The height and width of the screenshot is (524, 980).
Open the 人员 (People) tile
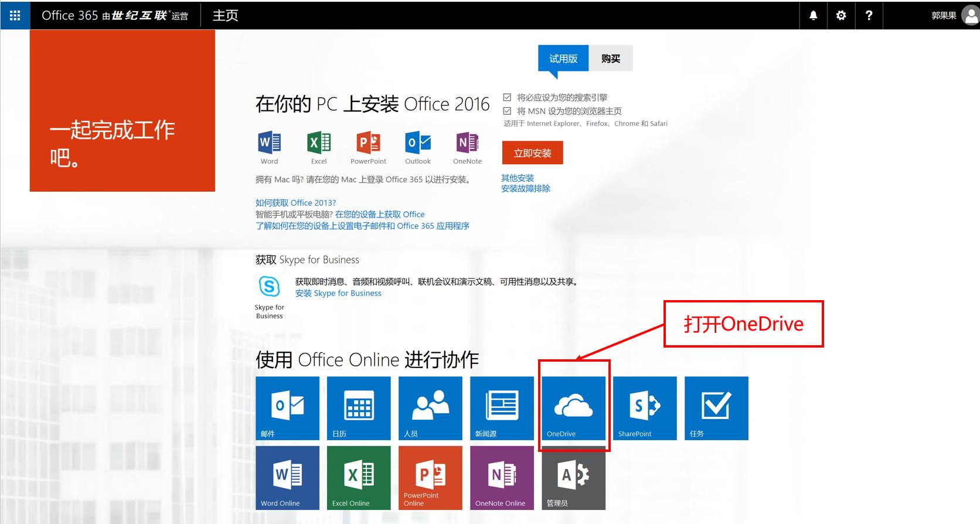coord(430,408)
